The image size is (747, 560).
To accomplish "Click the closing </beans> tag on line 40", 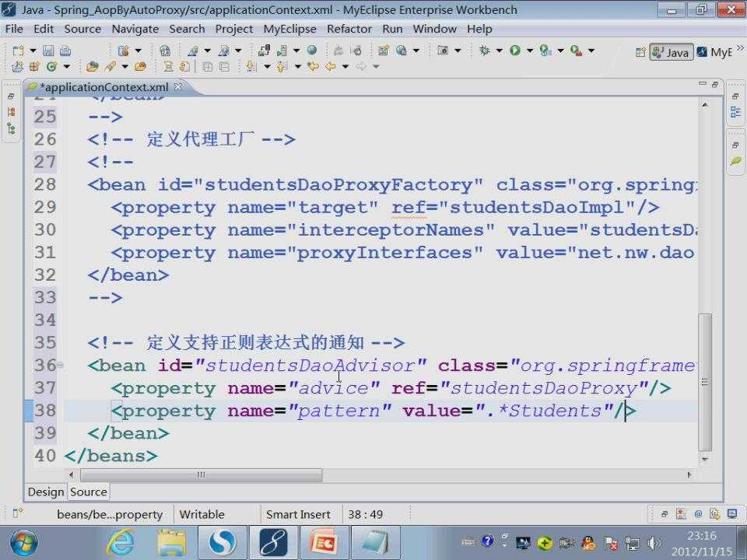I will 110,456.
